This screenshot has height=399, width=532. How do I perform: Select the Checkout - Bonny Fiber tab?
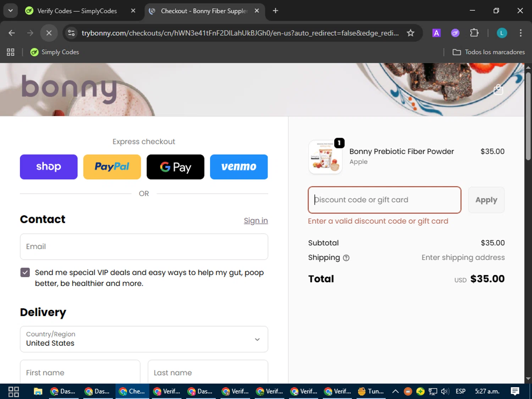click(x=204, y=11)
